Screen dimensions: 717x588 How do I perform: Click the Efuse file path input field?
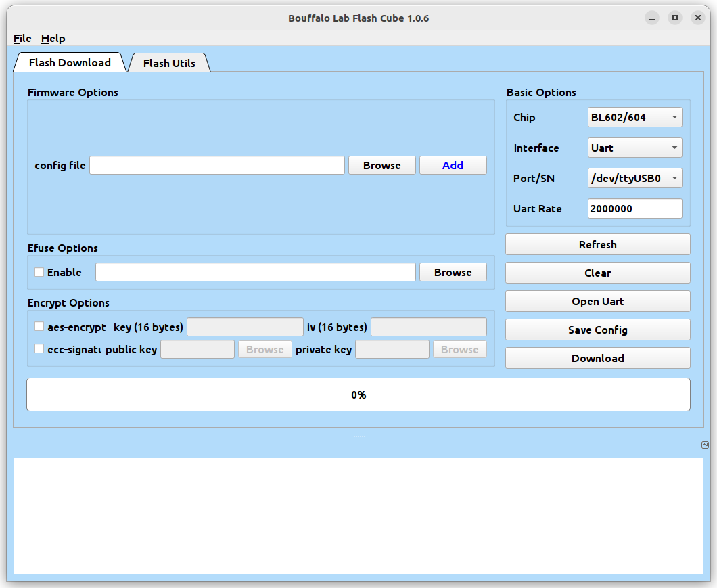click(x=255, y=272)
